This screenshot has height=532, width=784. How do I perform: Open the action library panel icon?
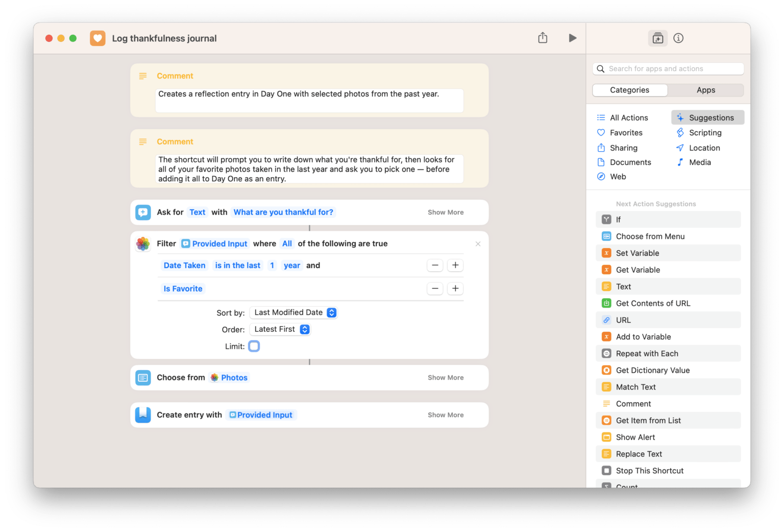pos(657,38)
